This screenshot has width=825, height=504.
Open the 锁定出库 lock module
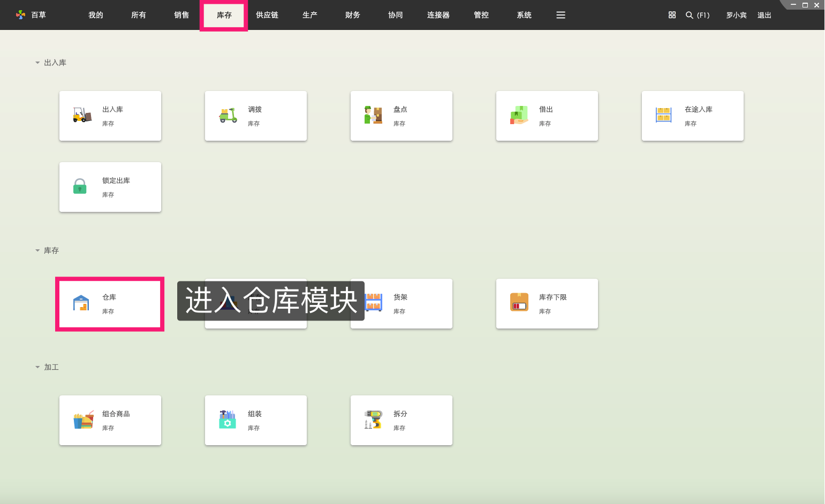coord(110,187)
